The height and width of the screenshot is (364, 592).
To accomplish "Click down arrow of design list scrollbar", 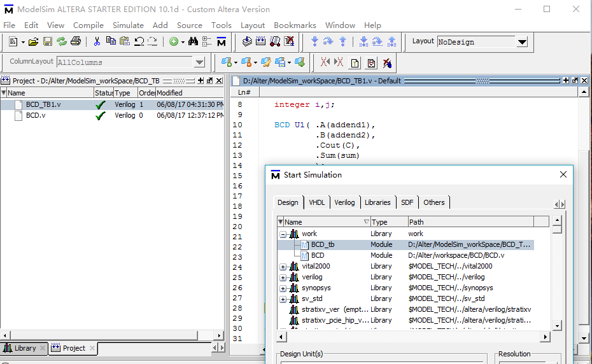I will [557, 325].
